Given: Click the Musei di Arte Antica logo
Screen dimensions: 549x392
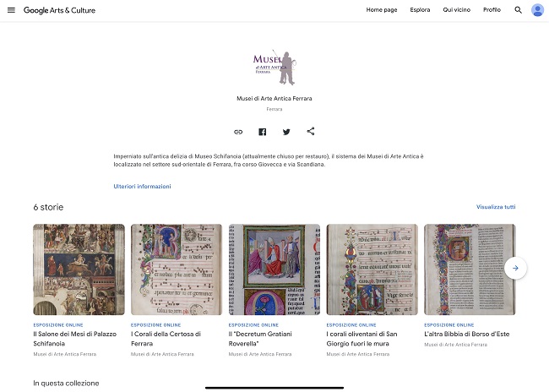Looking at the screenshot, I should click(274, 68).
